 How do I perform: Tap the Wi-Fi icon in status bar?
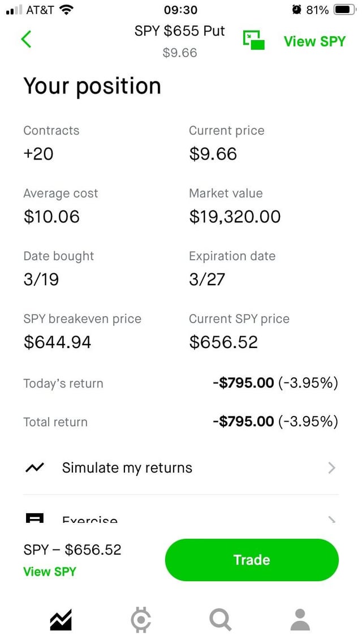[66, 10]
